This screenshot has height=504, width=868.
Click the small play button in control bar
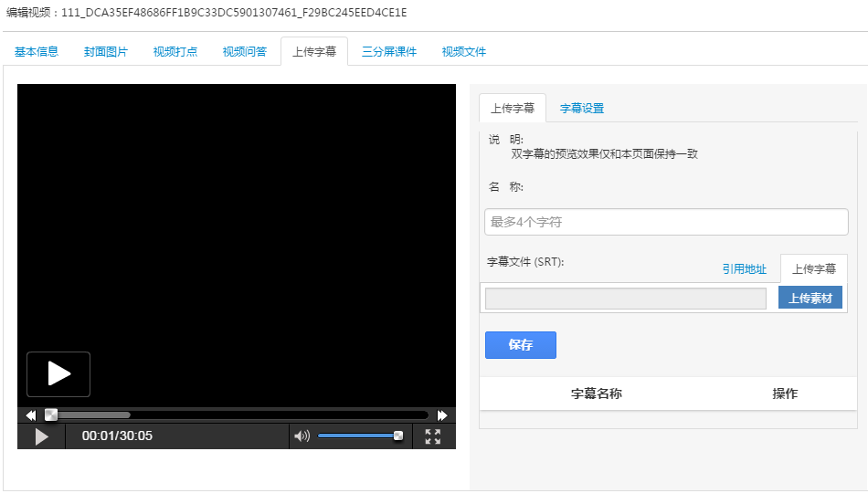point(41,436)
